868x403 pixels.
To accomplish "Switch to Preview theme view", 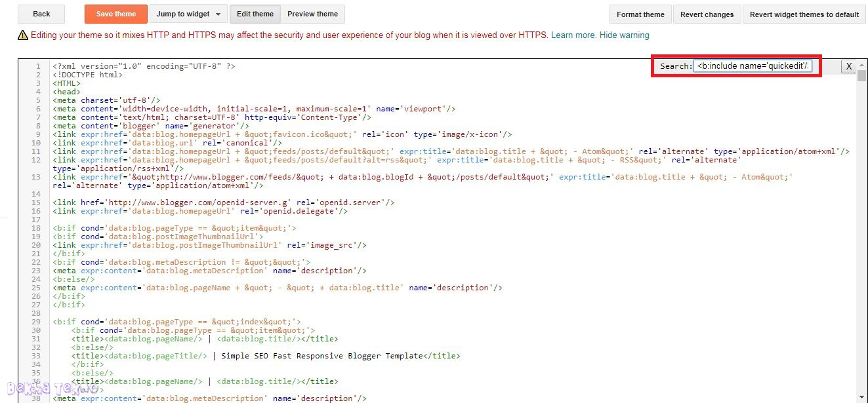I will point(312,14).
